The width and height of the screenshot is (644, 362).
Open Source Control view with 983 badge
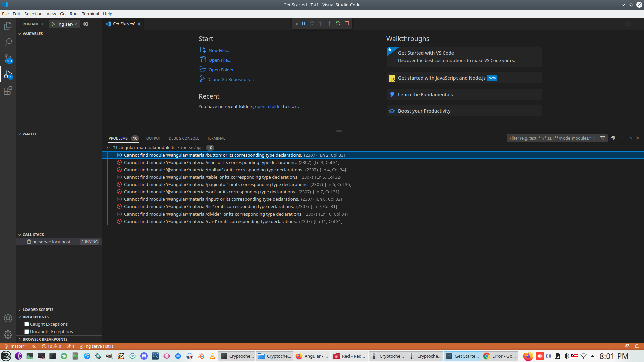tap(8, 58)
